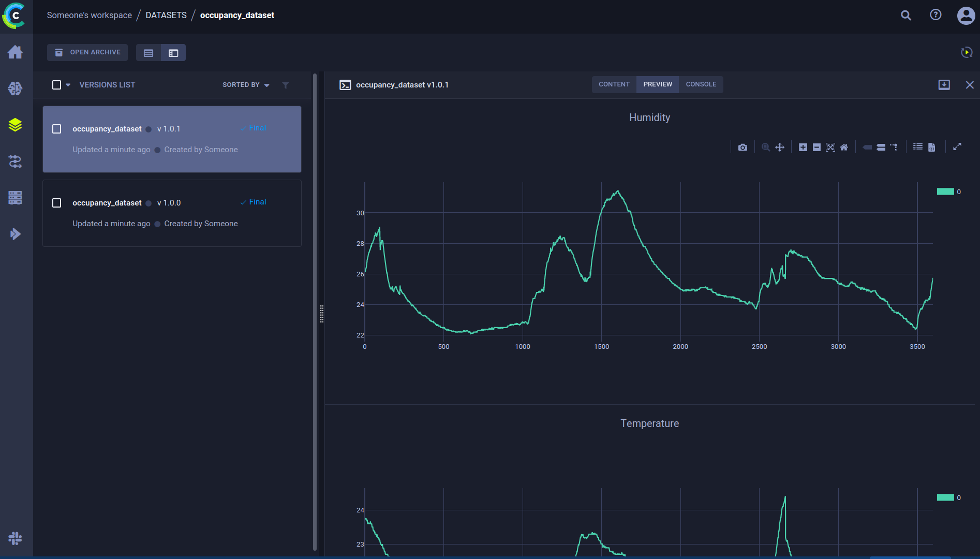This screenshot has height=559, width=980.
Task: Click the versions list vertical scrollbar
Action: click(315, 312)
